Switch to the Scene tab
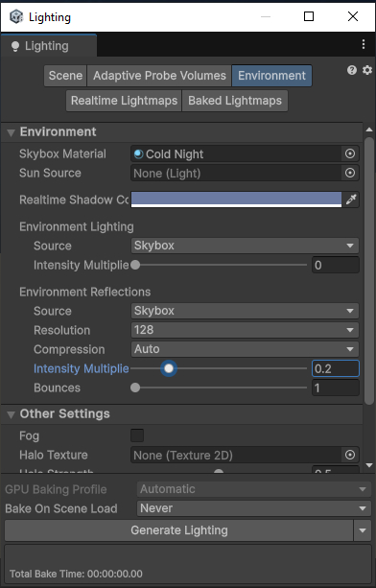This screenshot has height=588, width=376. click(65, 76)
